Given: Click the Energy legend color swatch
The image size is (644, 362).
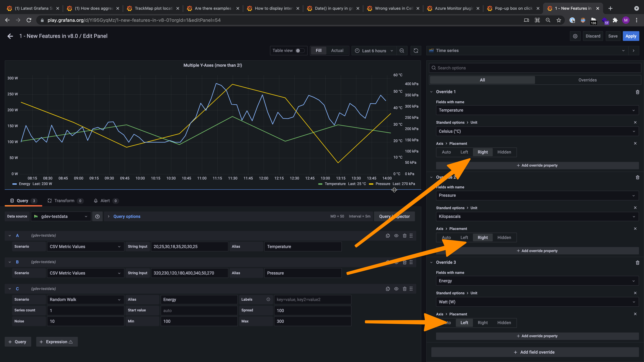Looking at the screenshot, I should coord(14,184).
